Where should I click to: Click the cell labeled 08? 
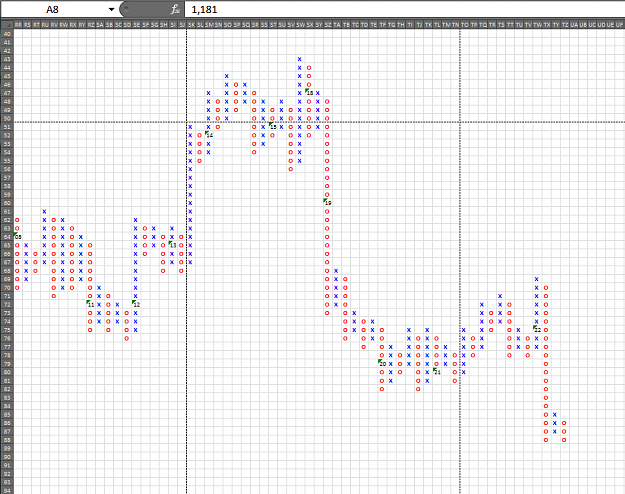pyautogui.click(x=18, y=237)
